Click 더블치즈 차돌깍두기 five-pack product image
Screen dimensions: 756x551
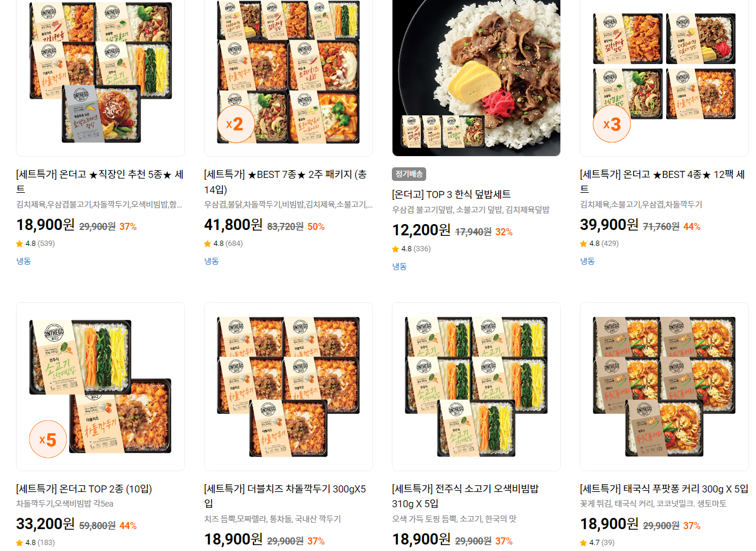click(288, 387)
